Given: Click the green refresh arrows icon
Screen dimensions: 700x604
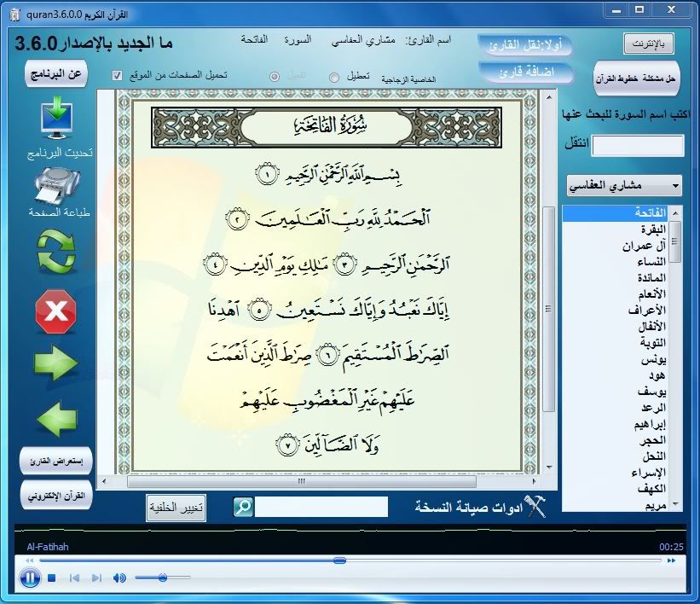Looking at the screenshot, I should coord(56,251).
